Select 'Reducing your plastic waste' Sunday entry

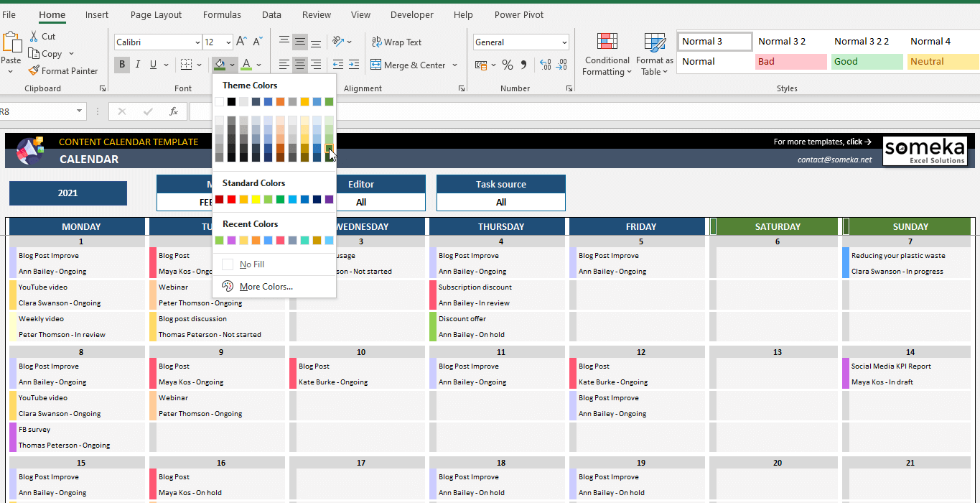(x=897, y=255)
